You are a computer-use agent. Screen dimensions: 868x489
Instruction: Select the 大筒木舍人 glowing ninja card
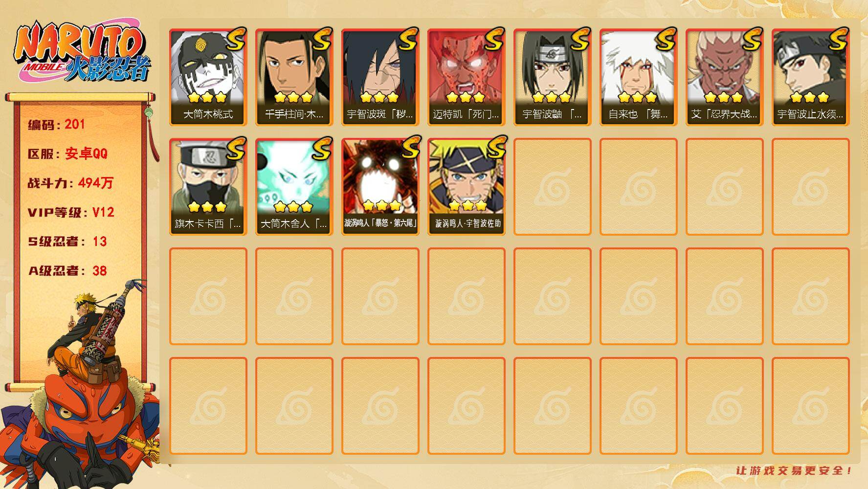click(x=294, y=187)
